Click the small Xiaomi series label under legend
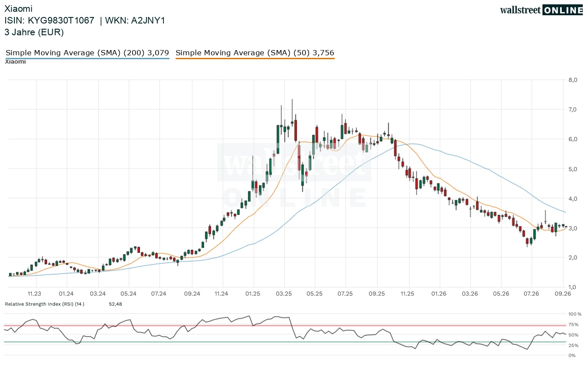Viewport: 588px width, 367px height. pyautogui.click(x=15, y=62)
